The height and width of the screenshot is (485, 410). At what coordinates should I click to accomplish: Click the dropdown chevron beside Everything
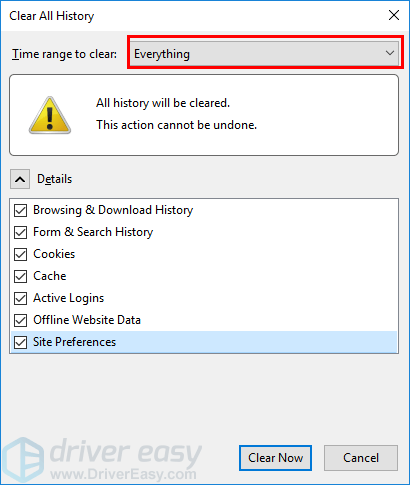click(390, 53)
